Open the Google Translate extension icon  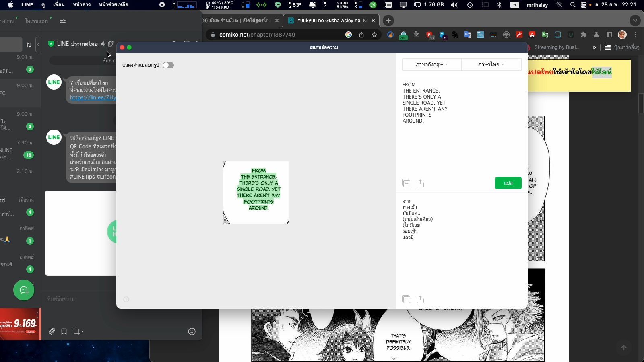coord(468,35)
